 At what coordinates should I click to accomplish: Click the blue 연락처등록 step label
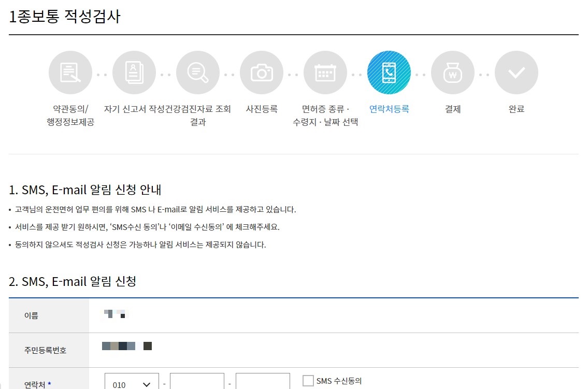pos(389,109)
